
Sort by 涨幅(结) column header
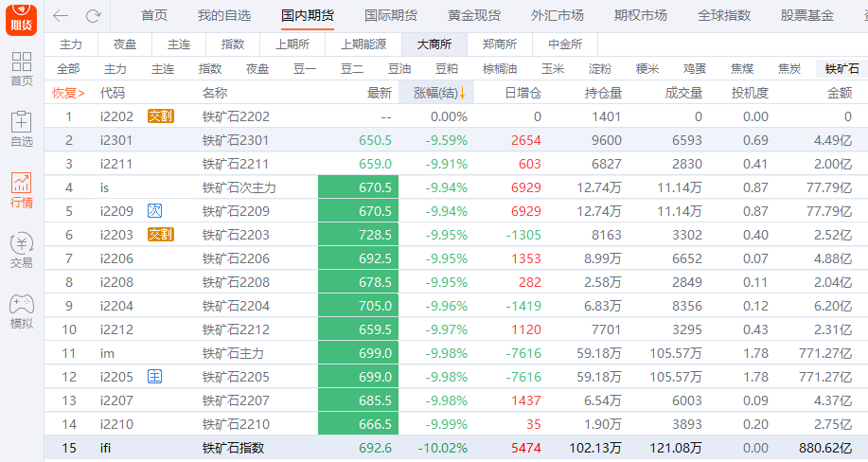pos(434,93)
